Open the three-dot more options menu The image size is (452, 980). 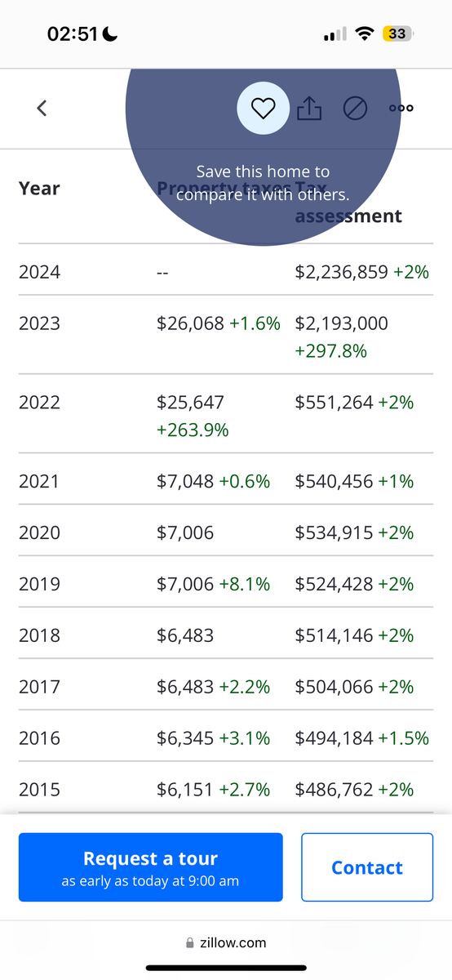[x=401, y=108]
